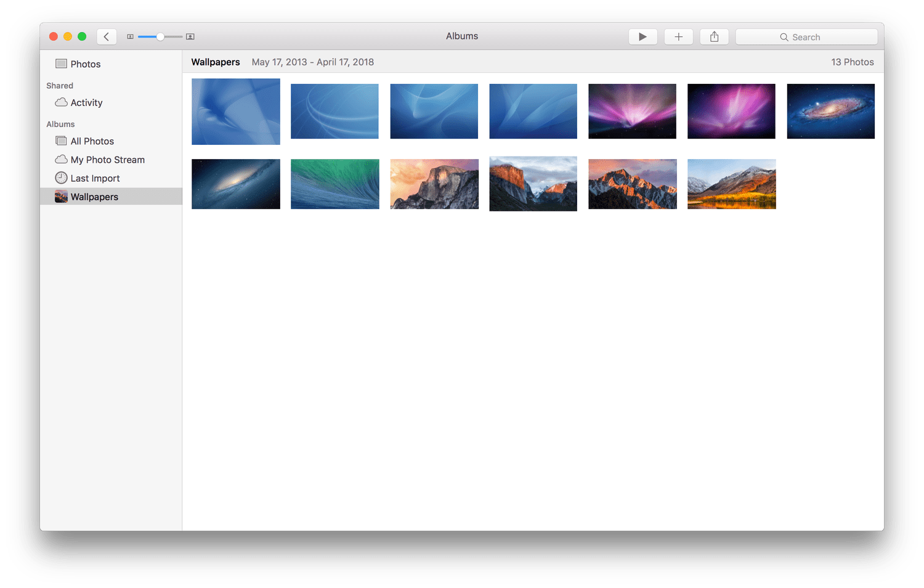Open the Last Import label
This screenshot has width=924, height=588.
95,178
